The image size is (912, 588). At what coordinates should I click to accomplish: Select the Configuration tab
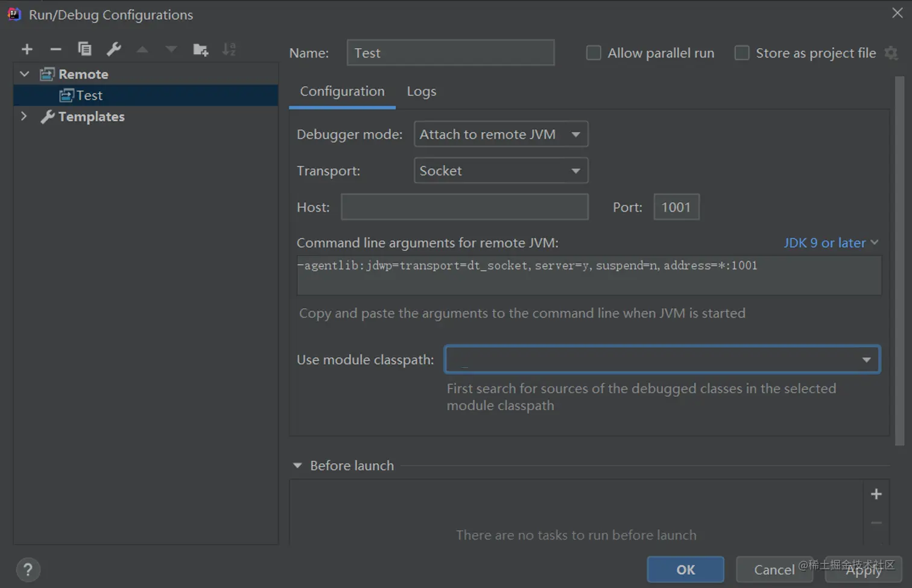tap(342, 92)
